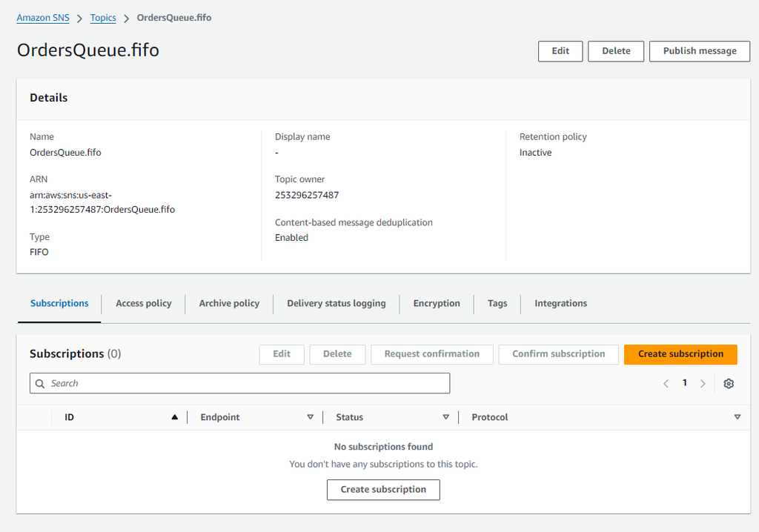Switch to the Access policy tab

click(x=143, y=303)
